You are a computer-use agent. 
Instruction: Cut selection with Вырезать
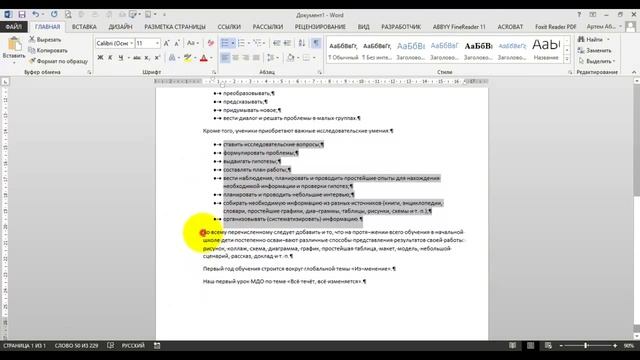pyautogui.click(x=45, y=40)
